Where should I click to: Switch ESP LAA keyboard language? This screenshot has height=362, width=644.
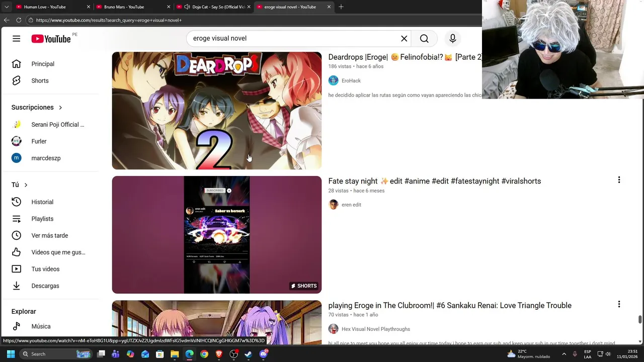coord(588,354)
